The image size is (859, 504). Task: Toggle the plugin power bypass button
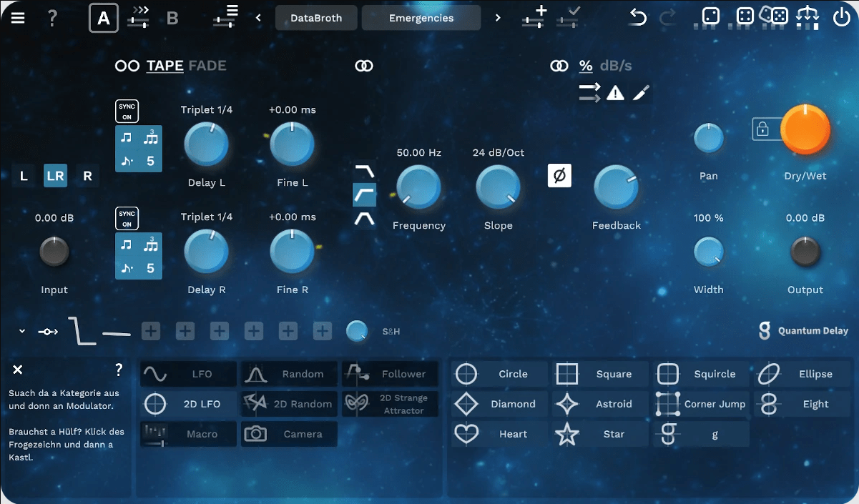(x=842, y=16)
